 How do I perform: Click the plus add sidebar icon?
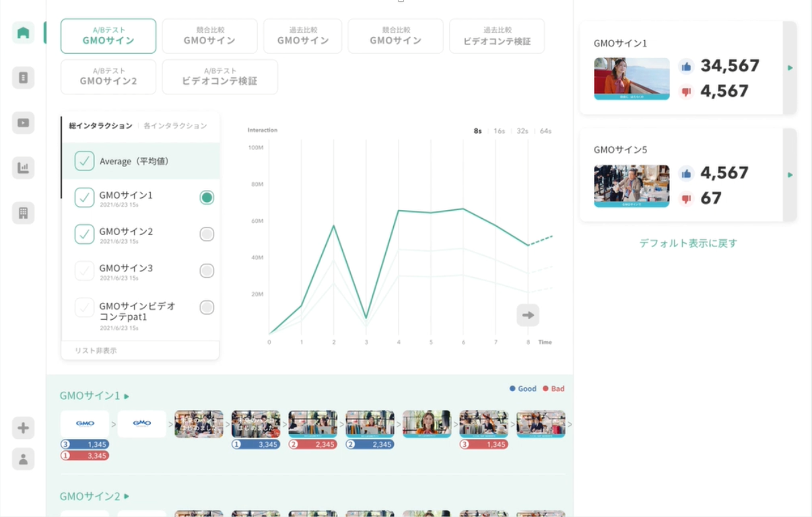[x=23, y=427]
